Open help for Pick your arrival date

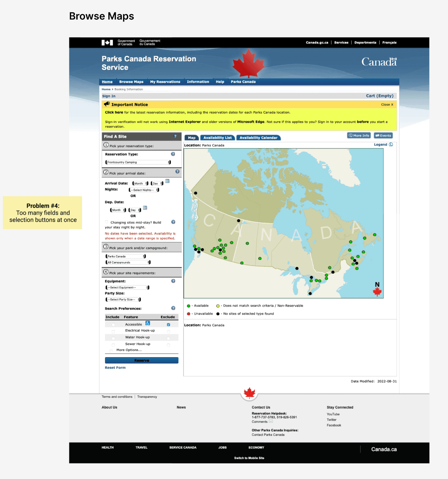click(x=177, y=172)
